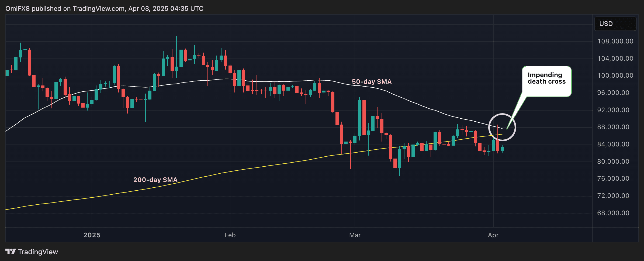Image resolution: width=644 pixels, height=261 pixels.
Task: Click the Apr label on time axis
Action: point(493,235)
